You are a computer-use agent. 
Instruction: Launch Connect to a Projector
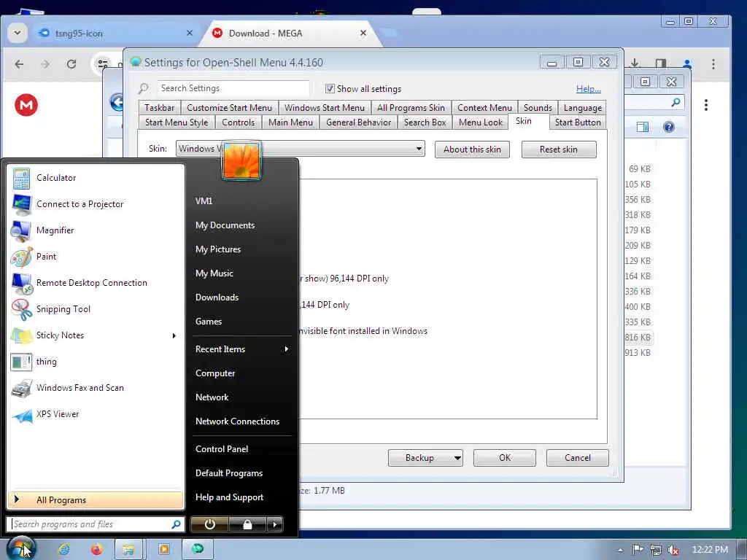(x=96, y=204)
